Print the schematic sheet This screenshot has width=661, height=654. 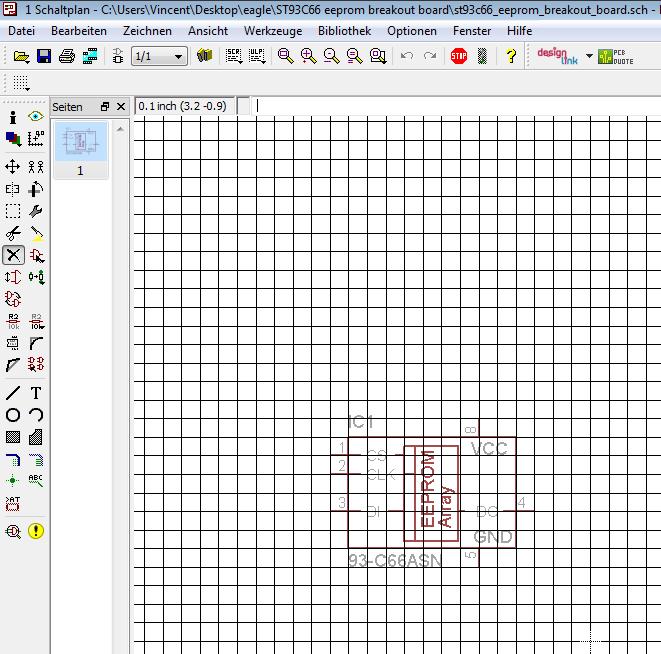(67, 56)
